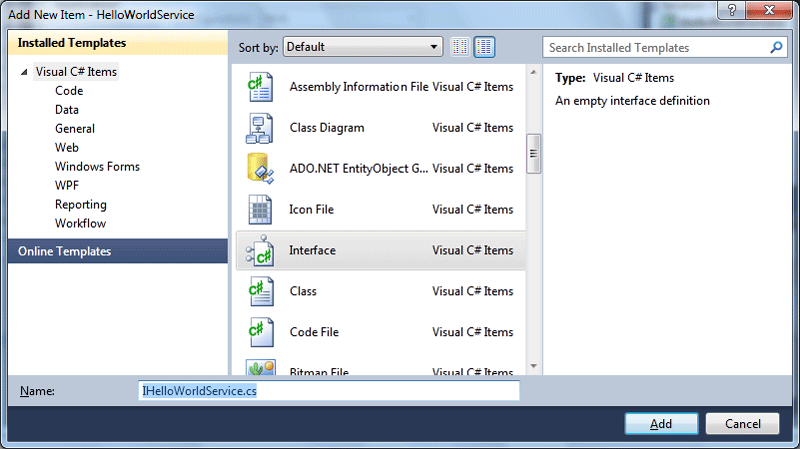800x449 pixels.
Task: Click the Cancel button
Action: coord(742,423)
